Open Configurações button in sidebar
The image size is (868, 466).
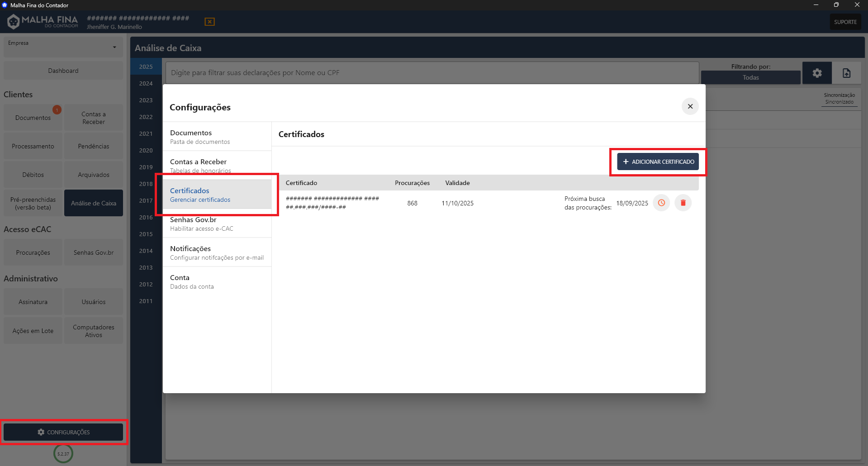(x=63, y=432)
